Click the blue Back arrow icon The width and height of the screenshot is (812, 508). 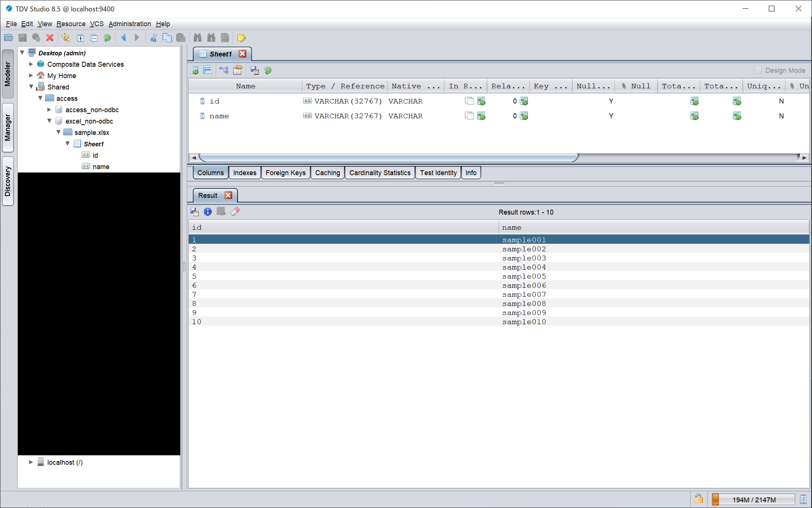(x=124, y=38)
